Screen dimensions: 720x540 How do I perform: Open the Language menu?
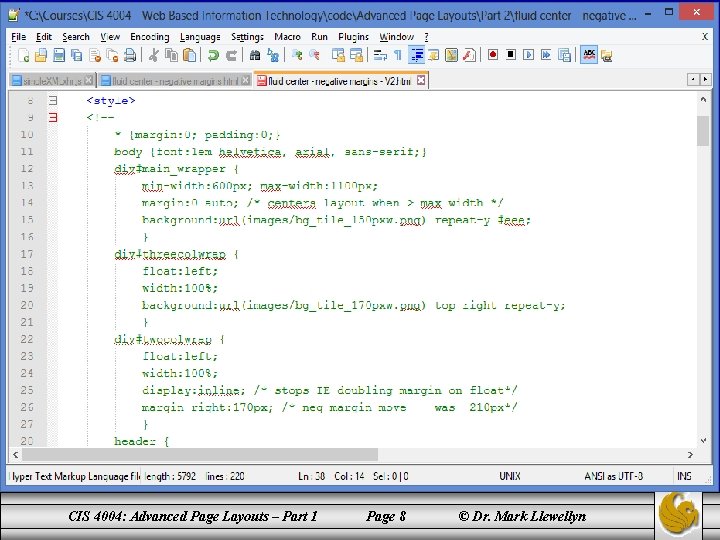click(x=200, y=37)
